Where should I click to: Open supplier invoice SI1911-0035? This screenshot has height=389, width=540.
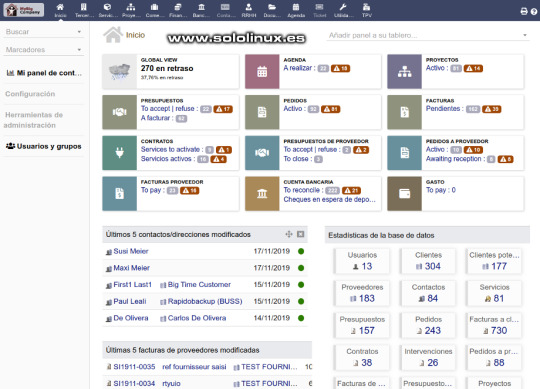[134, 367]
